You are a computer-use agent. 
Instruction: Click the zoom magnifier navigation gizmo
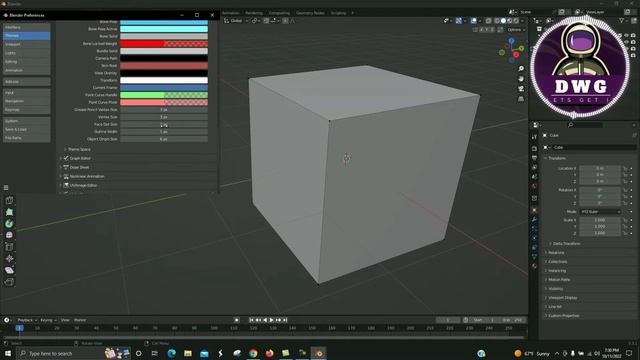tap(521, 69)
